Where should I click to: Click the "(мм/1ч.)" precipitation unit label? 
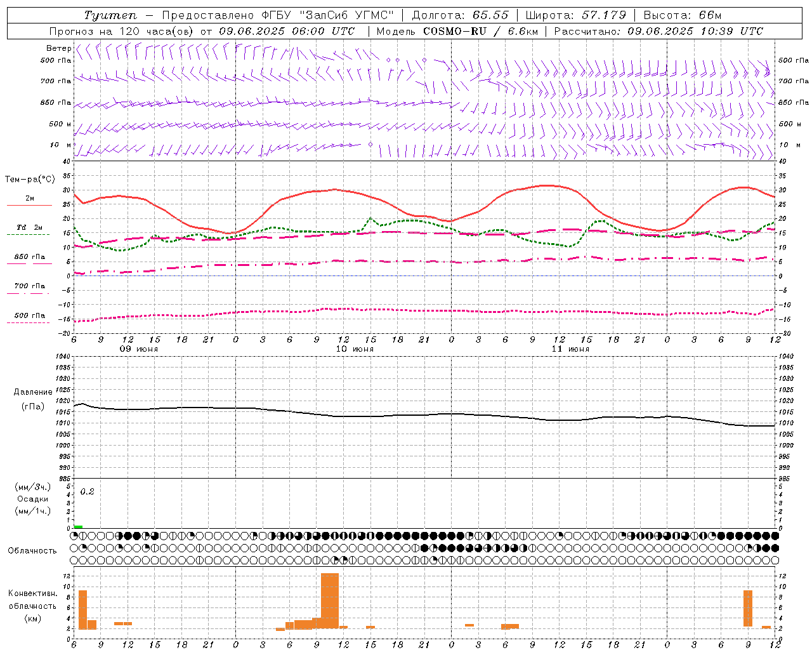32,511
